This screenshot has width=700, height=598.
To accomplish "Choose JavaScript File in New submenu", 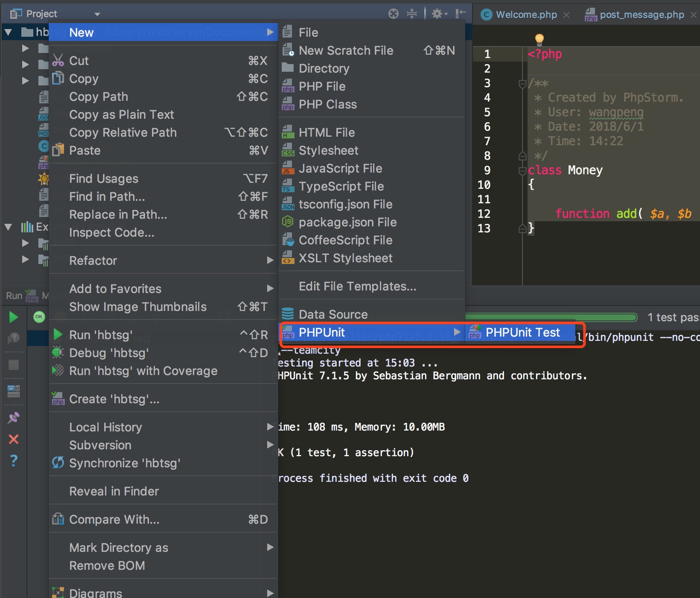I will pos(371,168).
